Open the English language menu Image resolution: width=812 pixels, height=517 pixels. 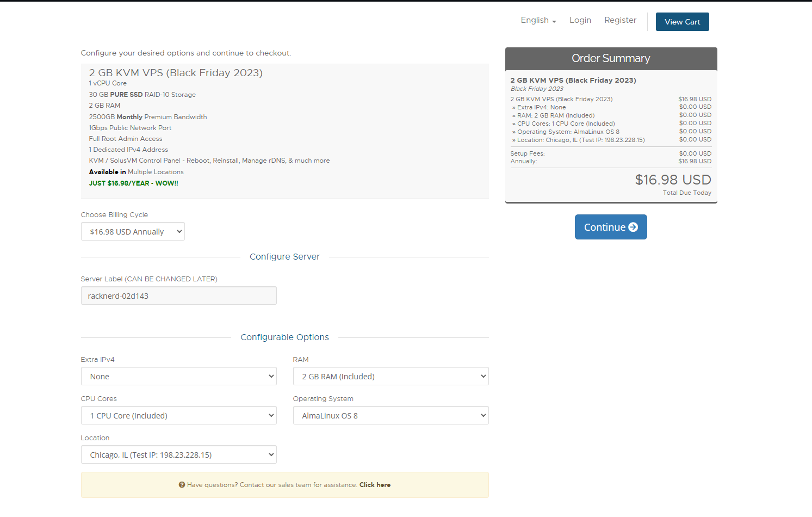(538, 20)
